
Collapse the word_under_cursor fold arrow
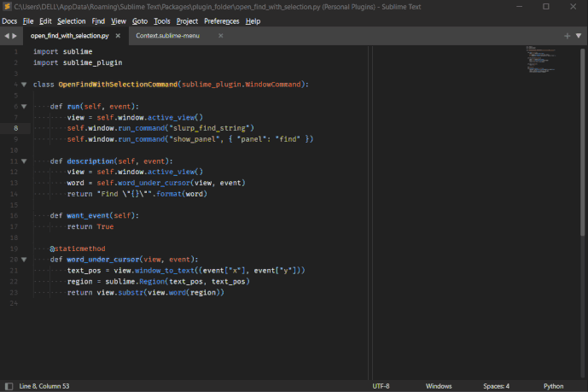click(x=24, y=259)
